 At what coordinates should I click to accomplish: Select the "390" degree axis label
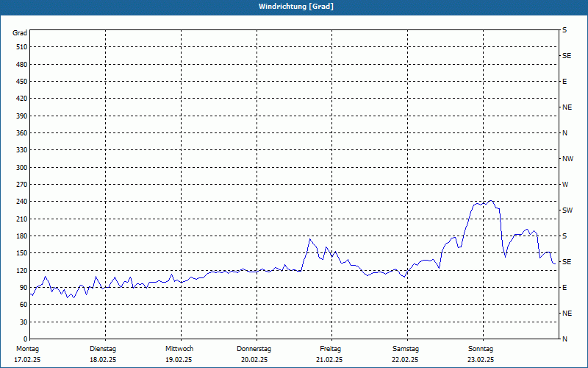tap(22, 116)
